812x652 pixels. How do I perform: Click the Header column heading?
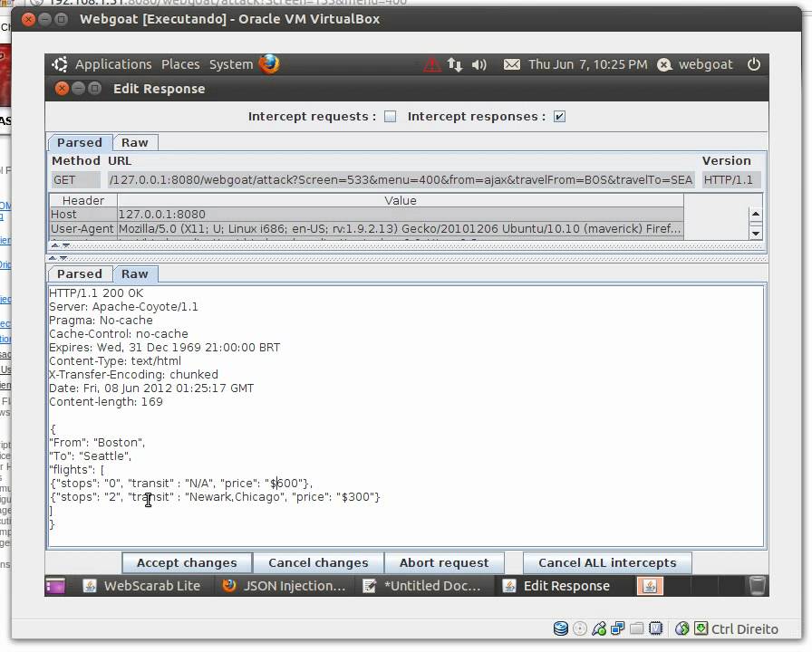click(83, 201)
